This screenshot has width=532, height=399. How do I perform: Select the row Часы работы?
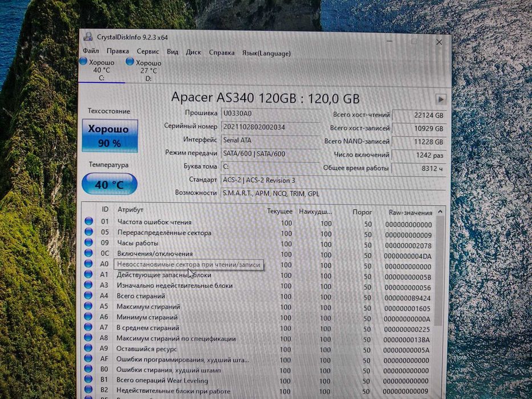[258, 243]
